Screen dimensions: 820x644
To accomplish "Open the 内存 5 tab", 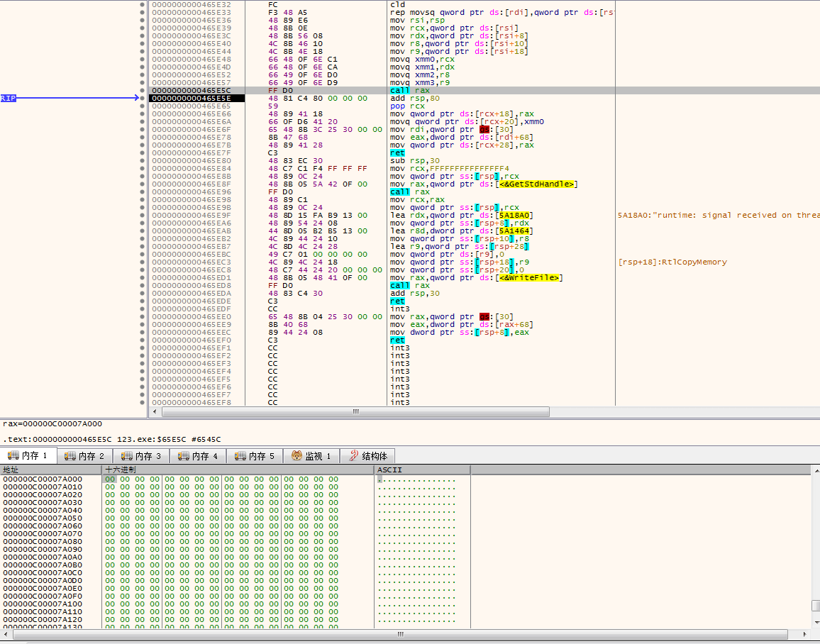I will (255, 456).
